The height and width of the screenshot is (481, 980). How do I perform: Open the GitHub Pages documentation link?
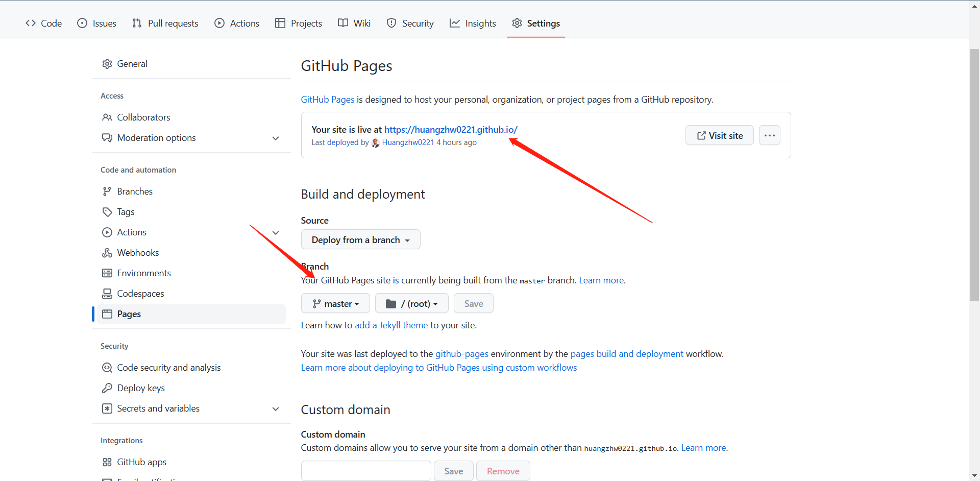pos(328,100)
